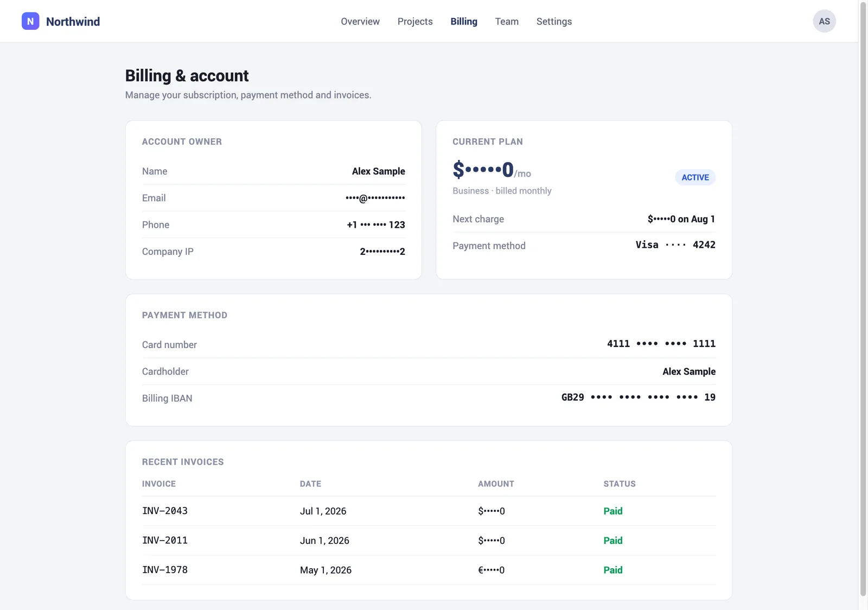Open the Settings tab

(x=554, y=22)
